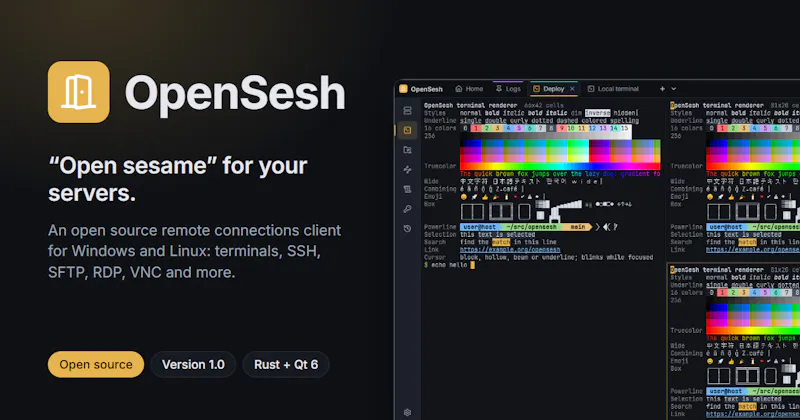Select the highlighted terminal sidebar icon

tap(407, 130)
